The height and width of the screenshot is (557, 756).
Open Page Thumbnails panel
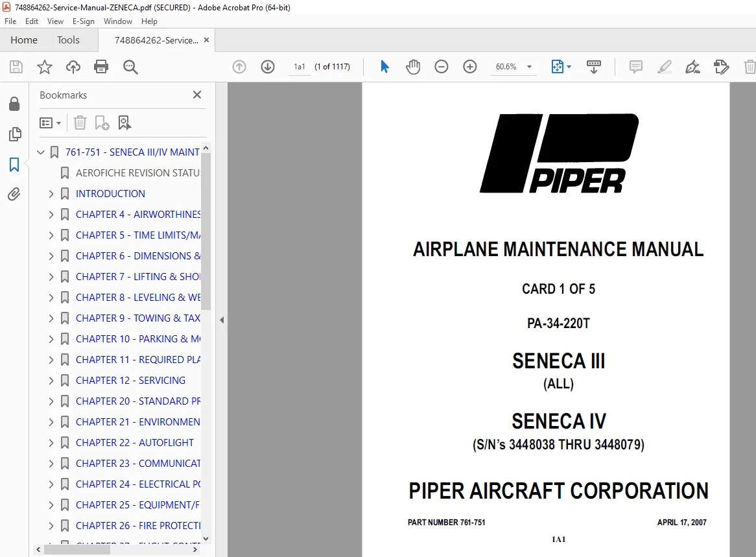point(14,134)
